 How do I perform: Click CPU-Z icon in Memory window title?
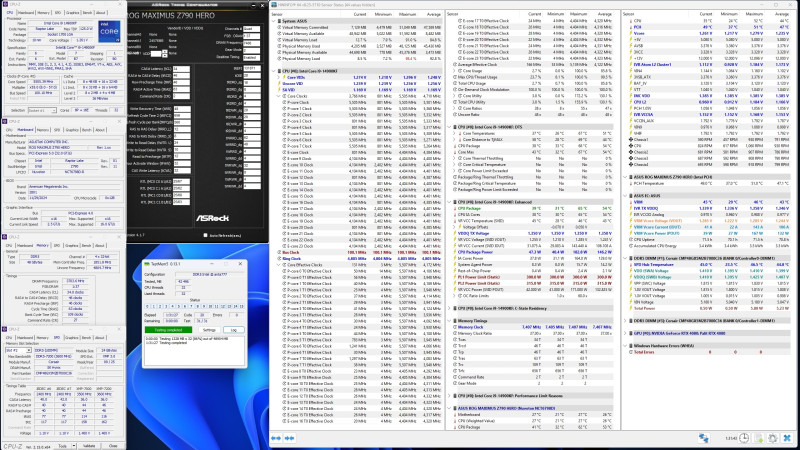pyautogui.click(x=5, y=237)
